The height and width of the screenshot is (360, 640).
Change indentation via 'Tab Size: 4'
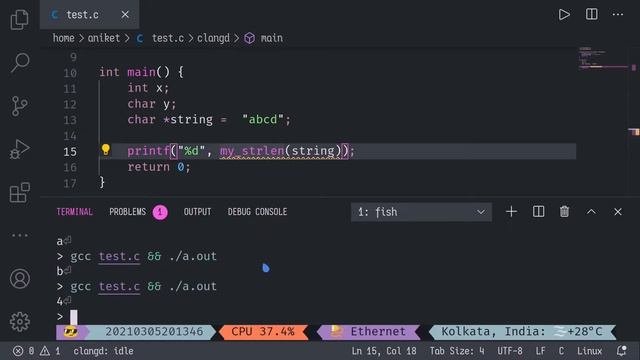pyautogui.click(x=457, y=351)
